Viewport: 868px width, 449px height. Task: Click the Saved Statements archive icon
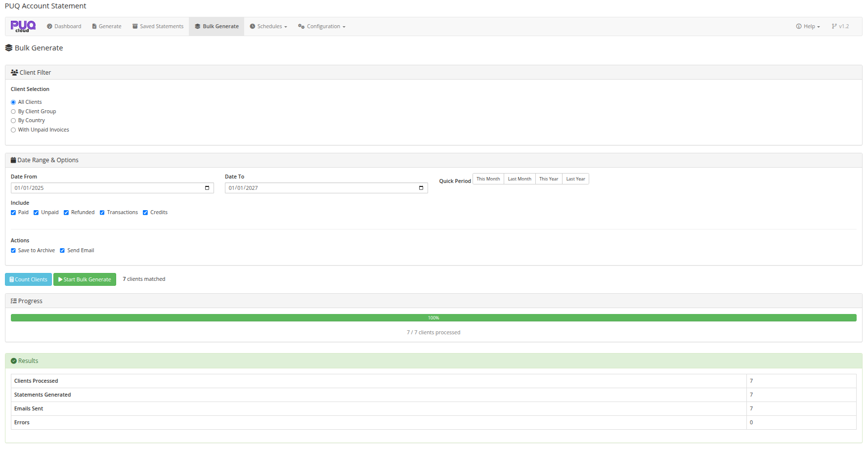click(x=135, y=27)
